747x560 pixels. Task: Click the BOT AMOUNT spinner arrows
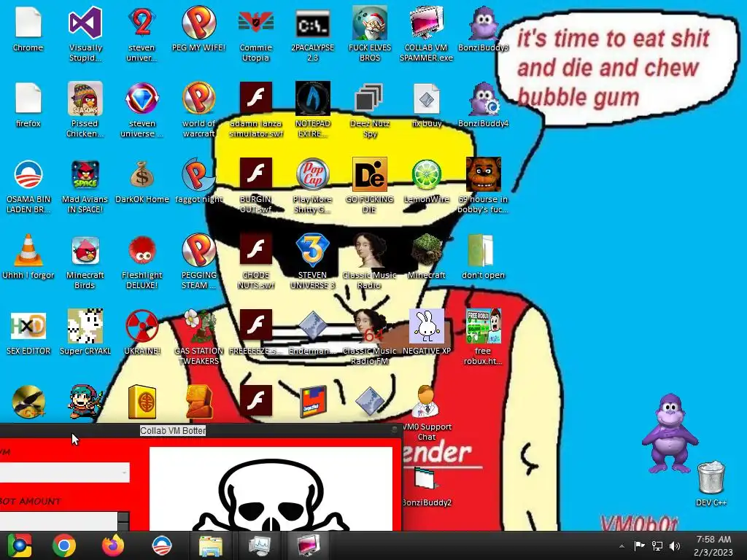pos(123,521)
